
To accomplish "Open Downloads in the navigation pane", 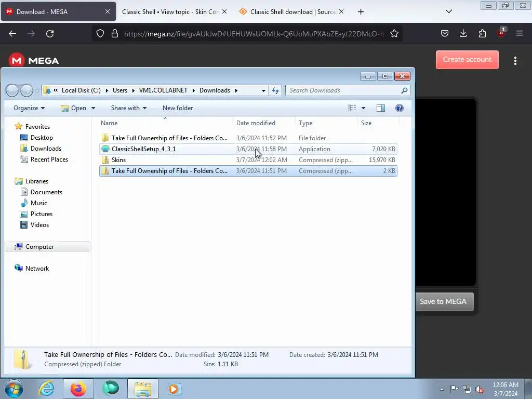I will pyautogui.click(x=46, y=148).
